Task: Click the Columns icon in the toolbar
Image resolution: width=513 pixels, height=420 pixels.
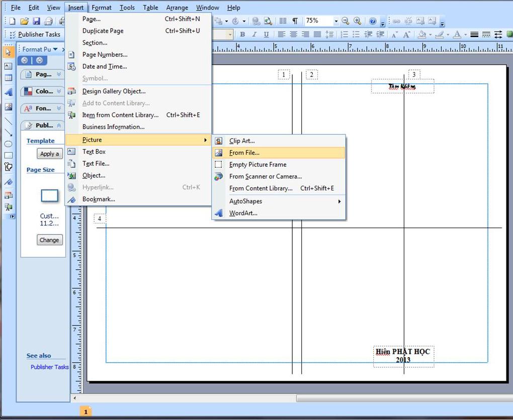Action: pos(283,21)
